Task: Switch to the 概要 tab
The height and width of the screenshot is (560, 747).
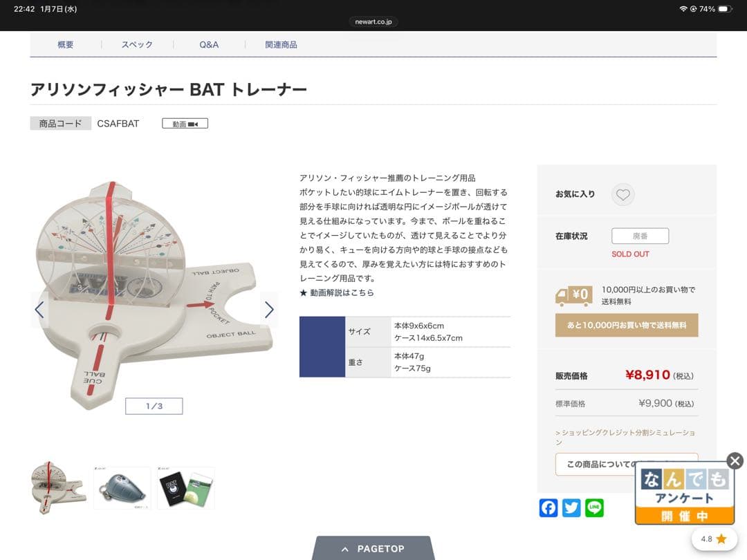Action: [65, 44]
